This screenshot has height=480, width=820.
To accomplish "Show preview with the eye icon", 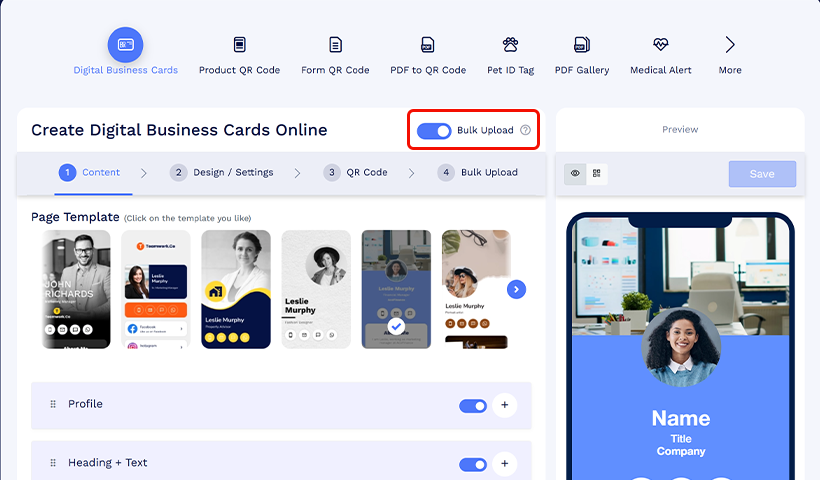I will (x=575, y=174).
